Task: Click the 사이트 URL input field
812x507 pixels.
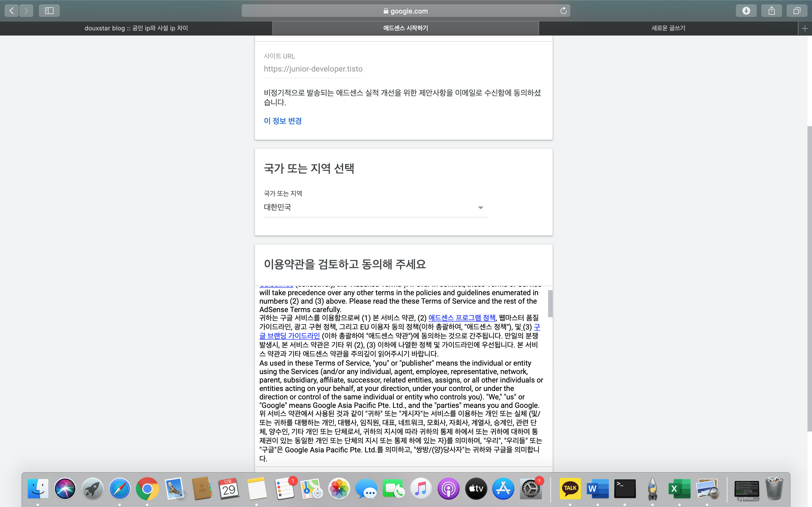Action: (x=313, y=69)
